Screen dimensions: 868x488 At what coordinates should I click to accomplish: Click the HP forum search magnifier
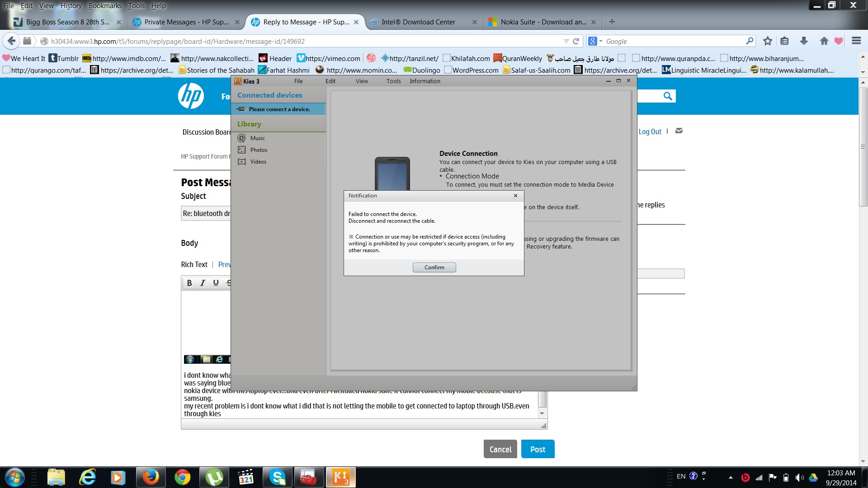point(668,96)
